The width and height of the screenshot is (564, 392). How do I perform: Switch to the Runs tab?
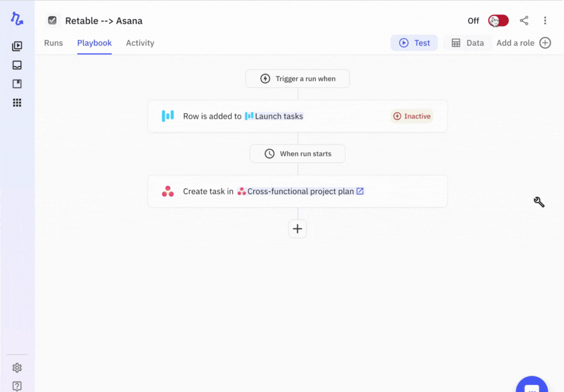tap(53, 43)
